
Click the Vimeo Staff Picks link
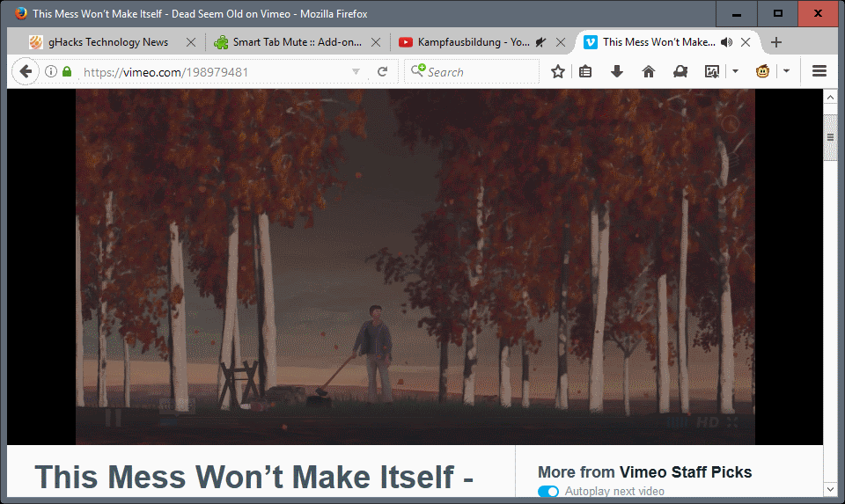pos(686,472)
